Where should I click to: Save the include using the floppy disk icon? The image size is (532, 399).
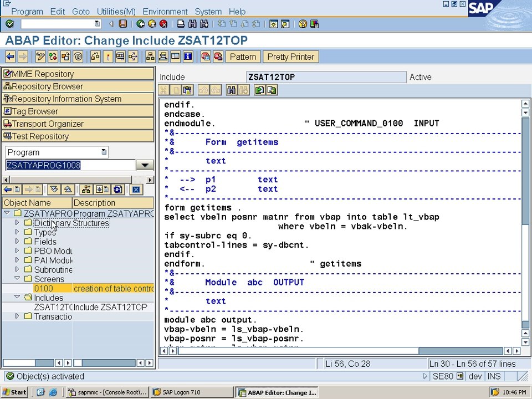click(123, 24)
